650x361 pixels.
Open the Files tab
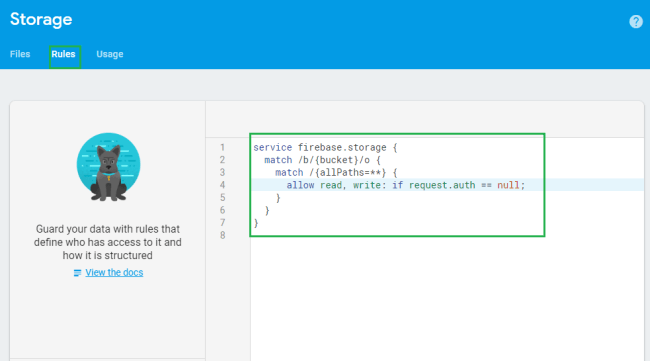(x=20, y=54)
